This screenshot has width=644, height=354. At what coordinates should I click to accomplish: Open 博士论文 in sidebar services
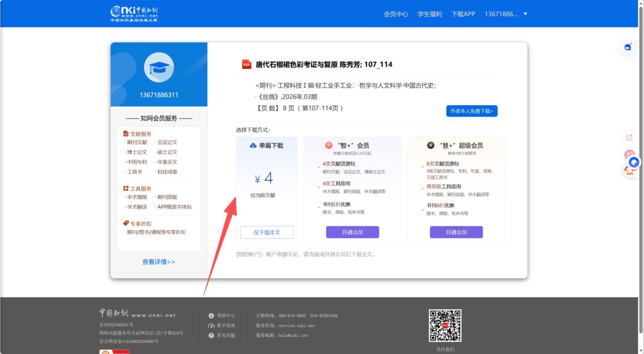pyautogui.click(x=137, y=152)
